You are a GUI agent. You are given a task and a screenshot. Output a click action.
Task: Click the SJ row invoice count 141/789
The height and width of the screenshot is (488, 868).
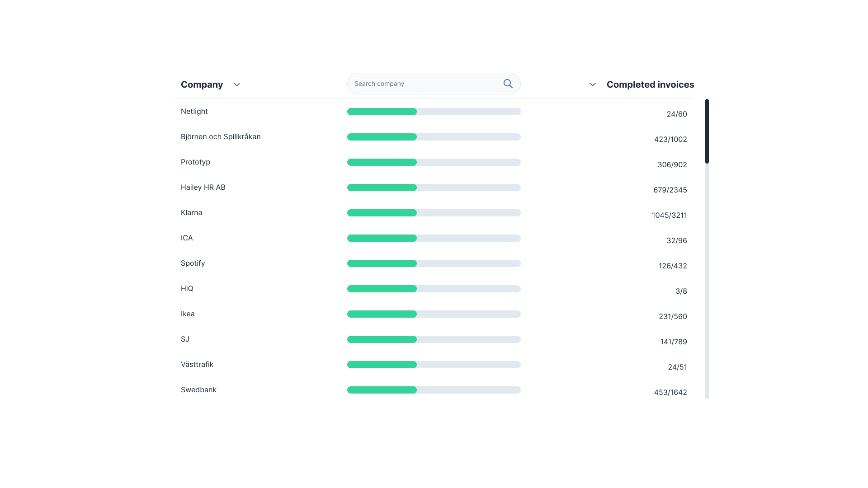673,342
